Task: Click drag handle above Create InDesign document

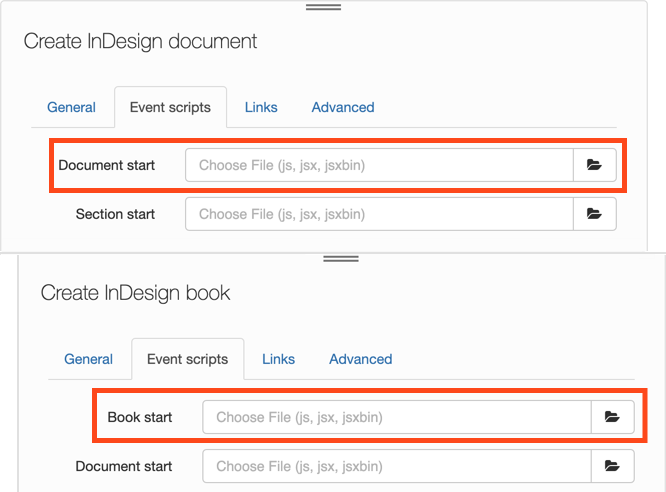Action: [x=323, y=7]
